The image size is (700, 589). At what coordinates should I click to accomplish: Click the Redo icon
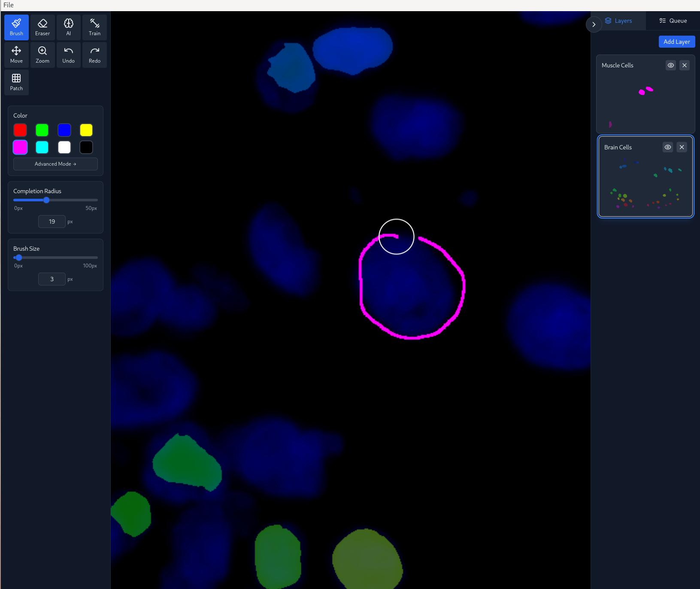click(94, 55)
